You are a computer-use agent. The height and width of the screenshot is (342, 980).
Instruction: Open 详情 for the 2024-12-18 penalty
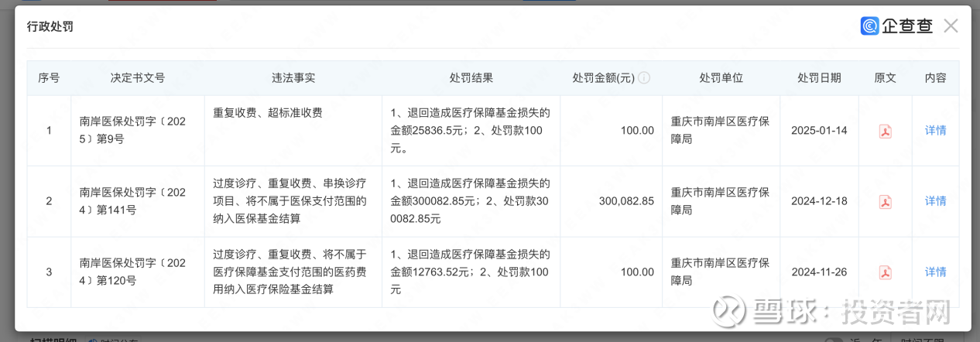tap(935, 201)
